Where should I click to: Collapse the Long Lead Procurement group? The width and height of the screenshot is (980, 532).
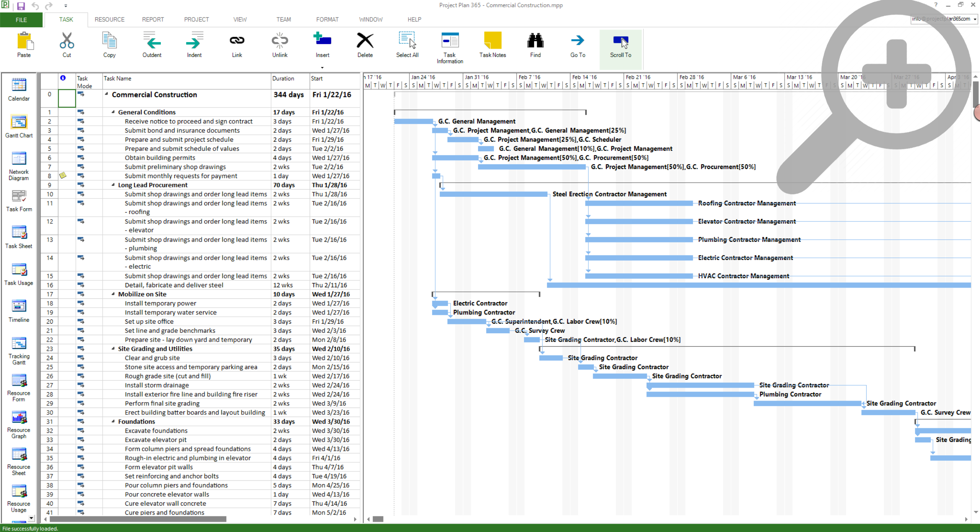click(113, 185)
